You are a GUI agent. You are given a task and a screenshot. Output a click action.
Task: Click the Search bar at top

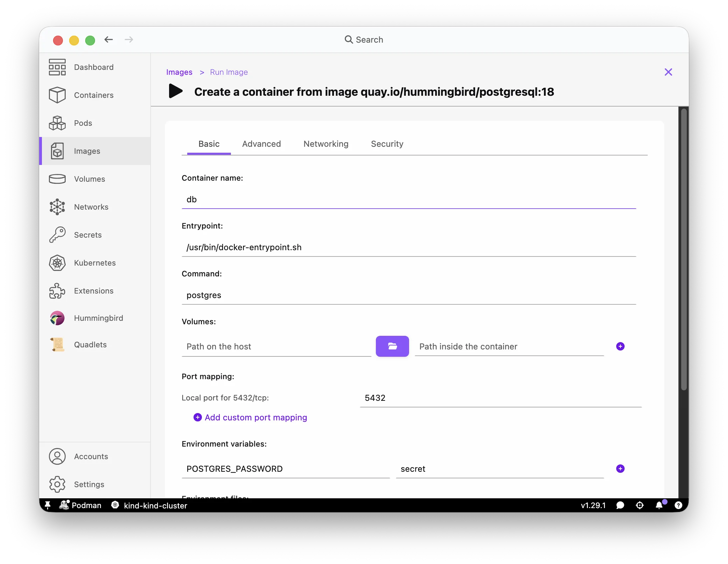[364, 39]
